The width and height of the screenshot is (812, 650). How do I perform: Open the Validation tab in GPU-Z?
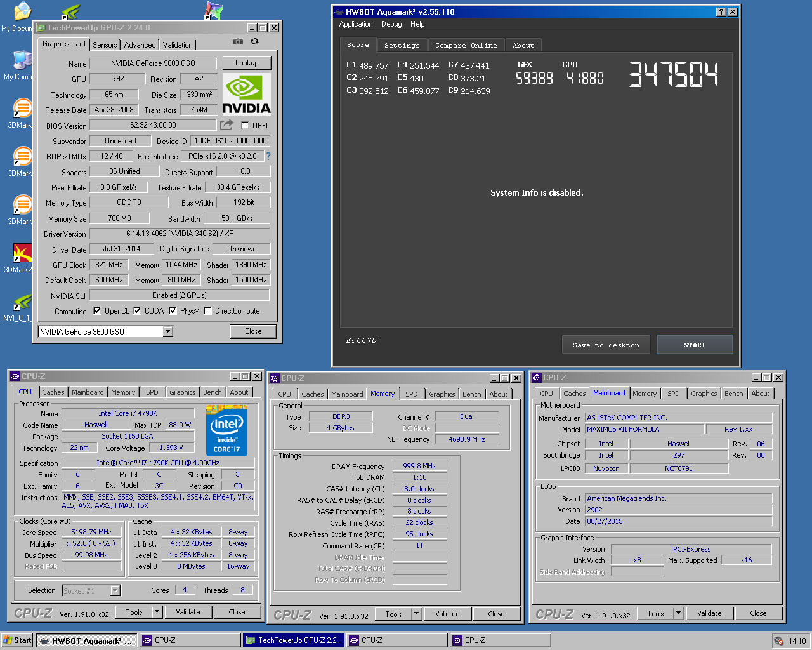point(178,45)
